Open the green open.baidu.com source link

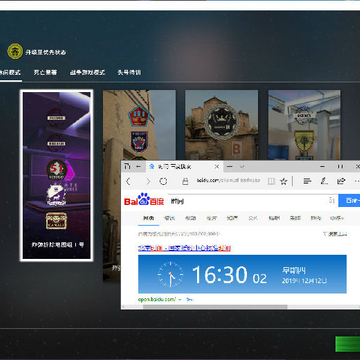(x=157, y=299)
